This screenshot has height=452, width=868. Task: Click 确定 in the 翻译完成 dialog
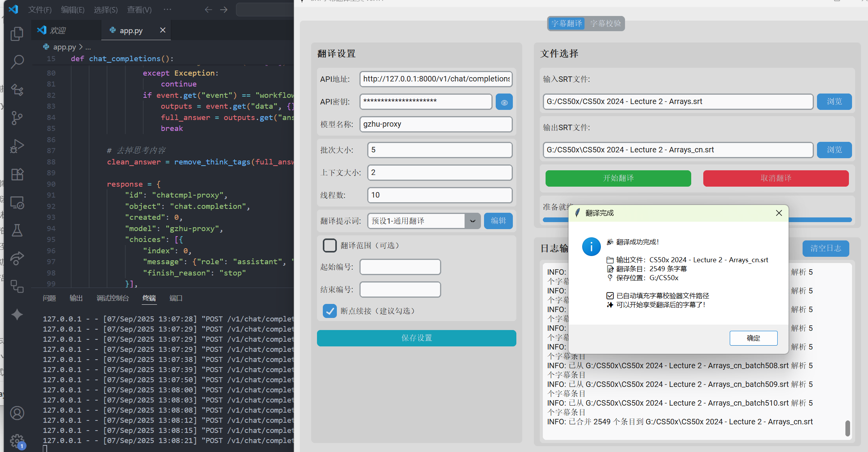[x=753, y=338]
